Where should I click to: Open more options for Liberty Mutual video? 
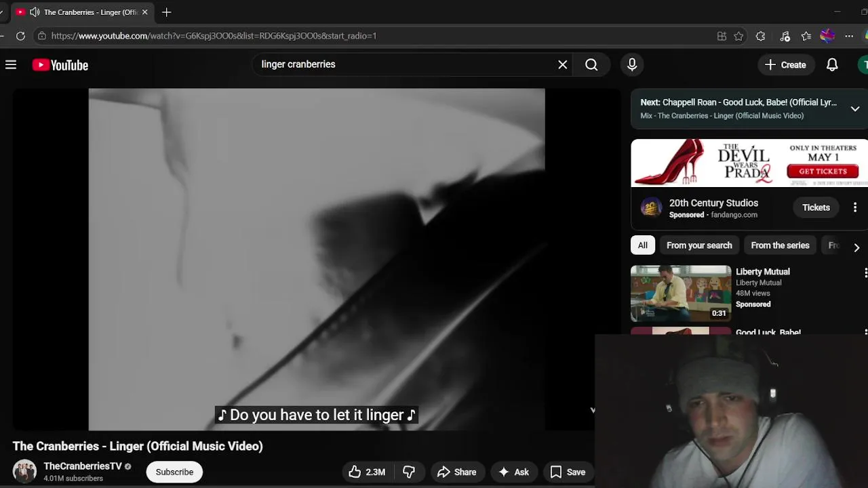pyautogui.click(x=865, y=272)
